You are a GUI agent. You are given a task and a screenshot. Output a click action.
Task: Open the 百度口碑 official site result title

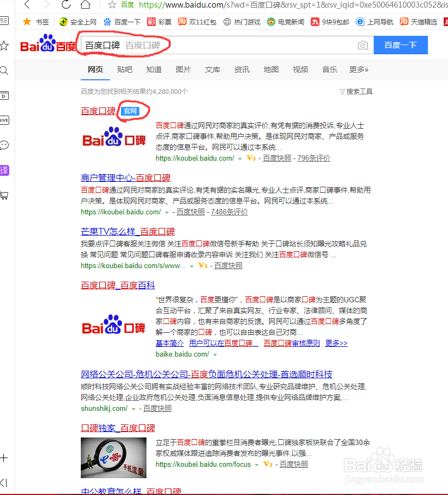point(98,111)
